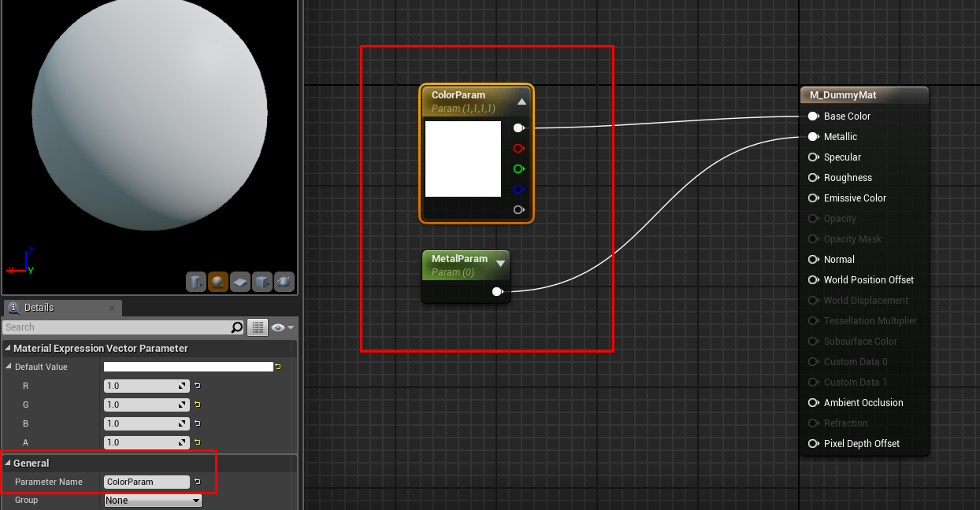Open the eye view options dropdown
Screen dimensions: 980x510
point(282,327)
